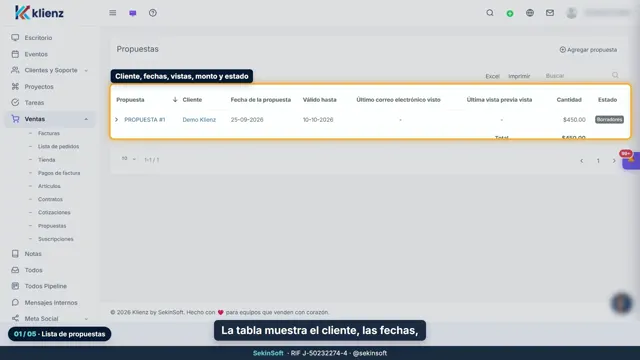Open Todos Pipeline in the sidebar
The image size is (640, 360).
[x=46, y=286]
